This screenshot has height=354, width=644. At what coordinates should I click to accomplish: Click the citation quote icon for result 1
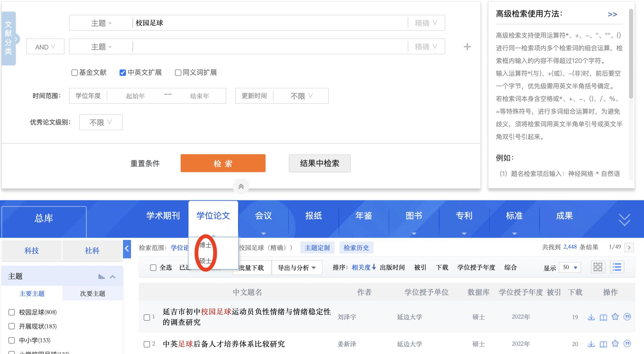pos(627,317)
